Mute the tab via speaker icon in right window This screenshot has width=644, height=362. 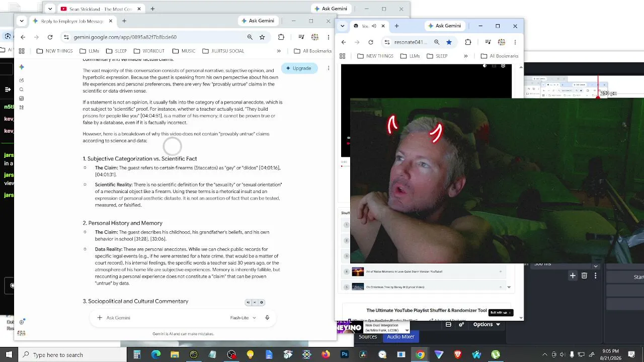374,26
